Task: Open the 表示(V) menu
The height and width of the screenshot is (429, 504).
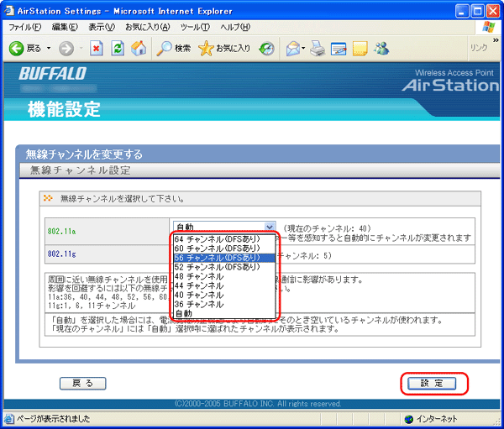Action: [102, 28]
